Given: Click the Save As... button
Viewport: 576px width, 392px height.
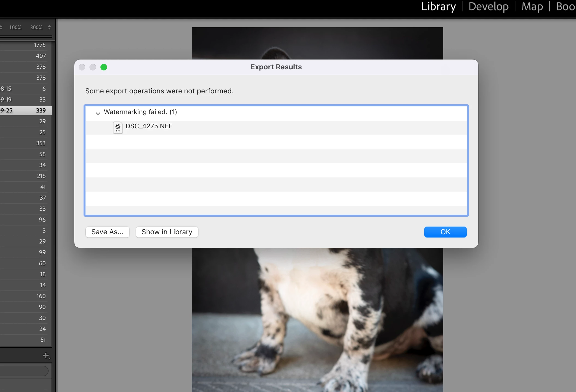Looking at the screenshot, I should (x=107, y=232).
